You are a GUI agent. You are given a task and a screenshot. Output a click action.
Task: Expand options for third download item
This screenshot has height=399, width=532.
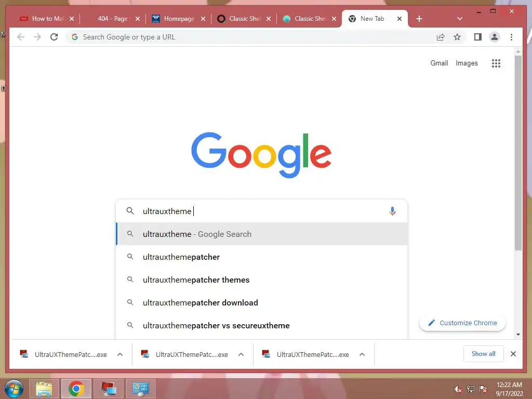(x=362, y=354)
